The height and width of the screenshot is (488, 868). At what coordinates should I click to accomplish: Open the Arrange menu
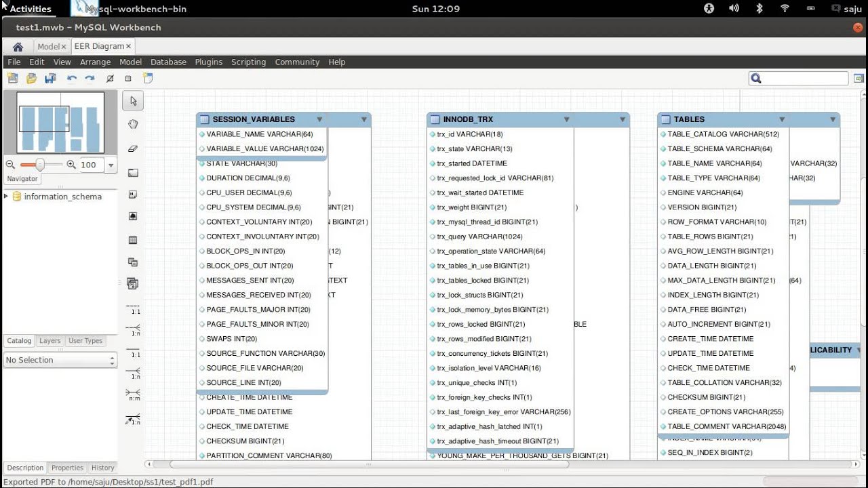coord(95,62)
